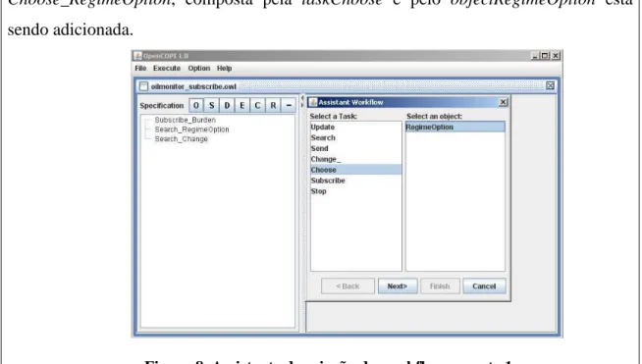Click the S specification button

pyautogui.click(x=211, y=105)
